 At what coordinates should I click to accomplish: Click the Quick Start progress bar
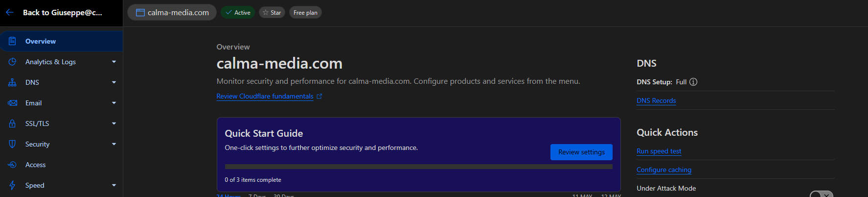tap(418, 167)
